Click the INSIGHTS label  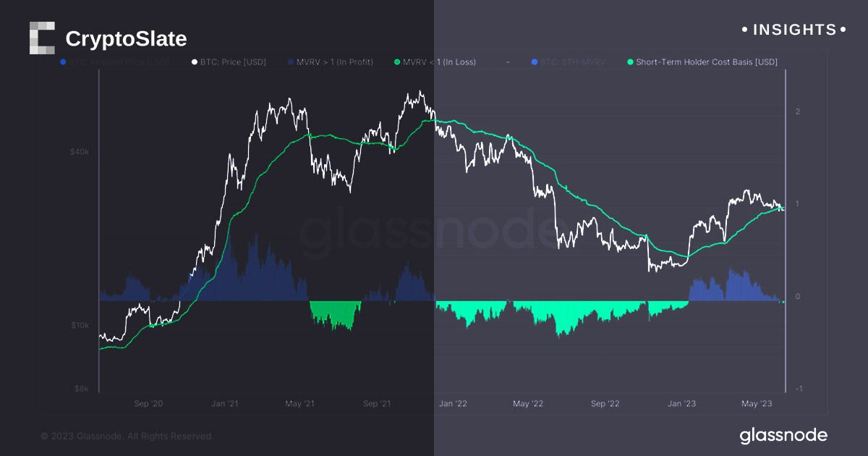[x=794, y=30]
